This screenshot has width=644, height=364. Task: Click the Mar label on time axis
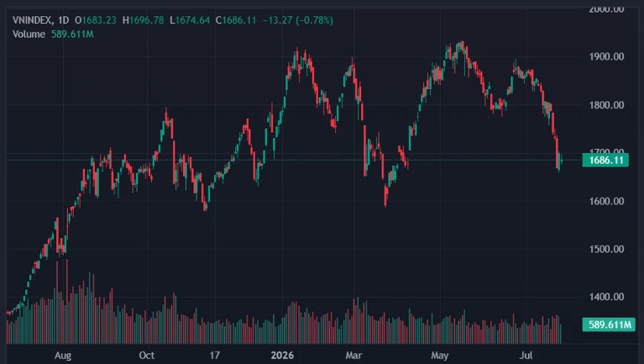pyautogui.click(x=353, y=356)
